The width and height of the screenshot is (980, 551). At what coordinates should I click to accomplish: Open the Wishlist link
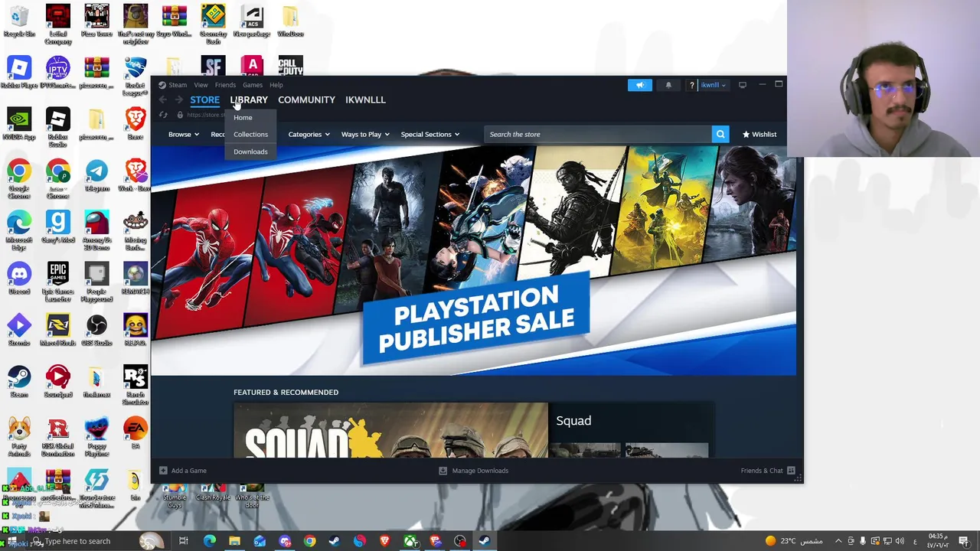(759, 134)
